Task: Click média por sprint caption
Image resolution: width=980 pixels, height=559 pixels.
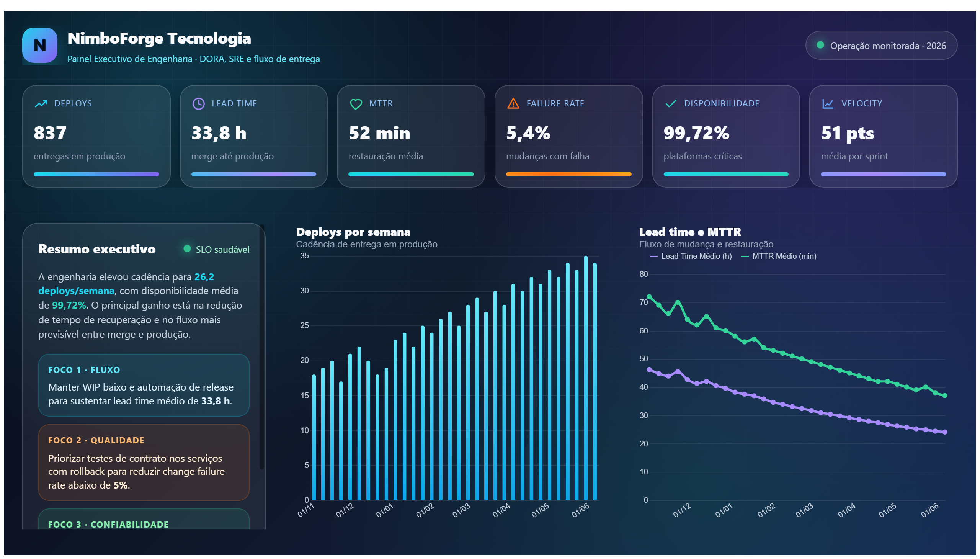Action: (x=854, y=156)
